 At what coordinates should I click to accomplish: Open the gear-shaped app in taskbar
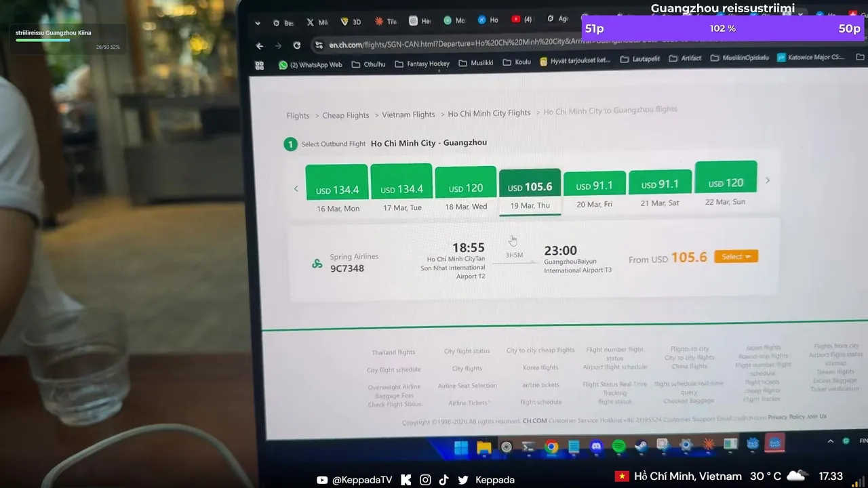click(686, 445)
